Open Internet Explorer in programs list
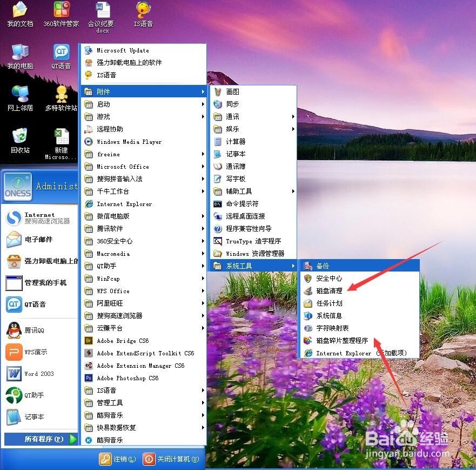The height and width of the screenshot is (470, 476). (144, 204)
